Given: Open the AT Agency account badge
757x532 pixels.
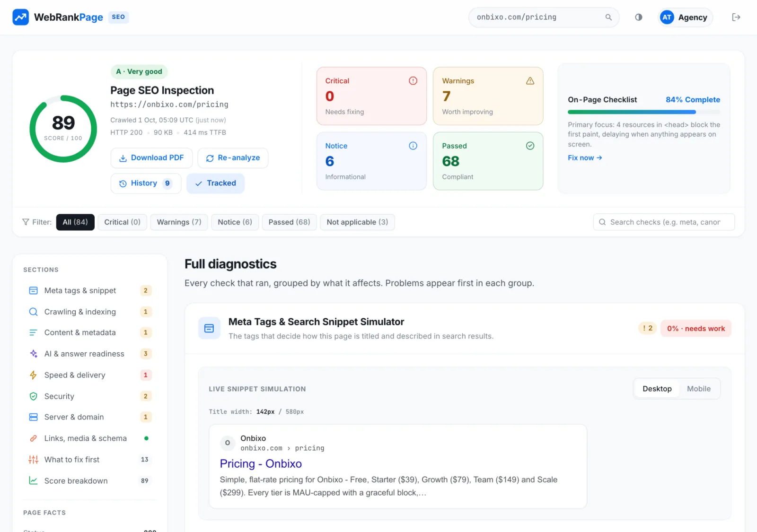Looking at the screenshot, I should tap(685, 17).
